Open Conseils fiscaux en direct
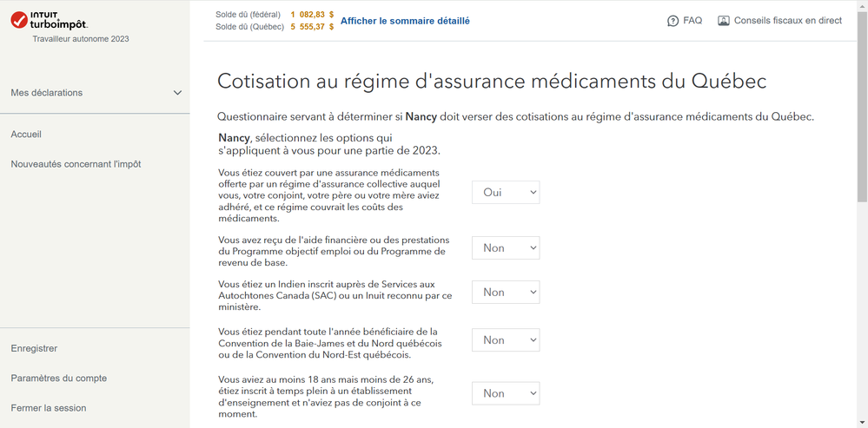The image size is (868, 428). coord(788,21)
